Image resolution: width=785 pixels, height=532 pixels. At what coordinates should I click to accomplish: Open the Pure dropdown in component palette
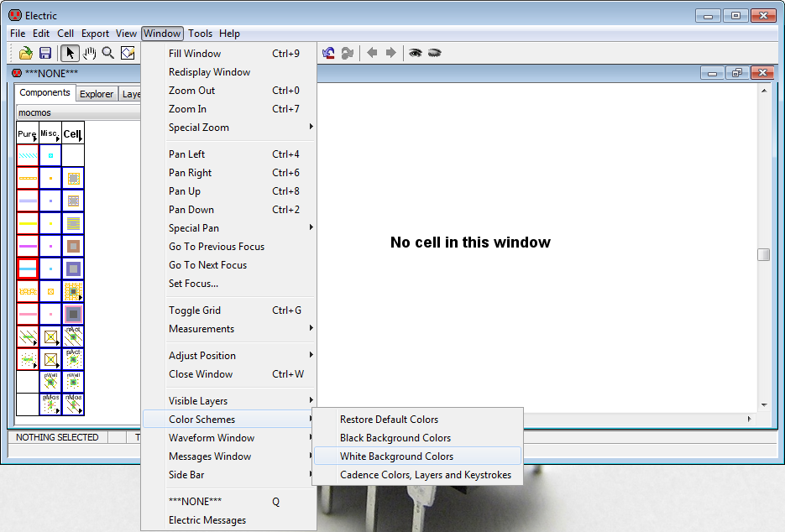click(28, 133)
